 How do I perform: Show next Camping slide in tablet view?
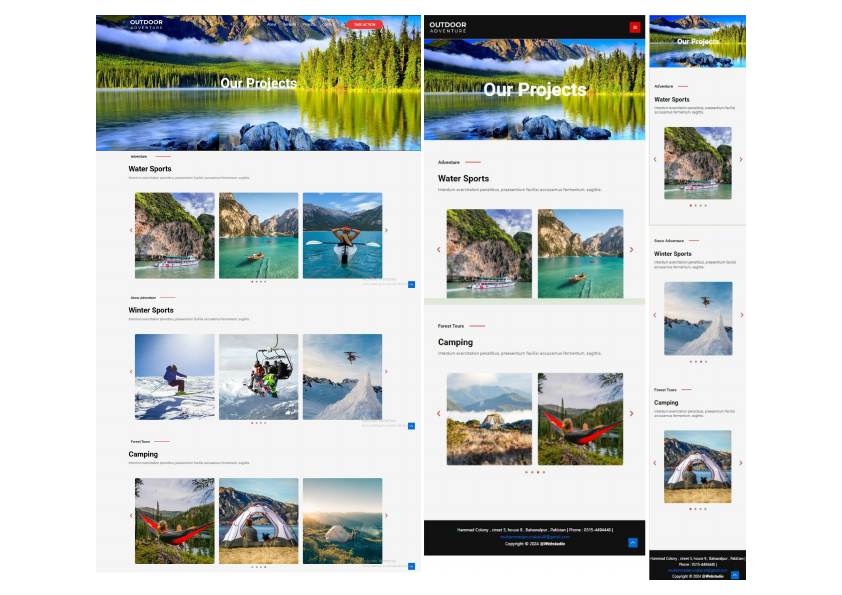point(632,413)
